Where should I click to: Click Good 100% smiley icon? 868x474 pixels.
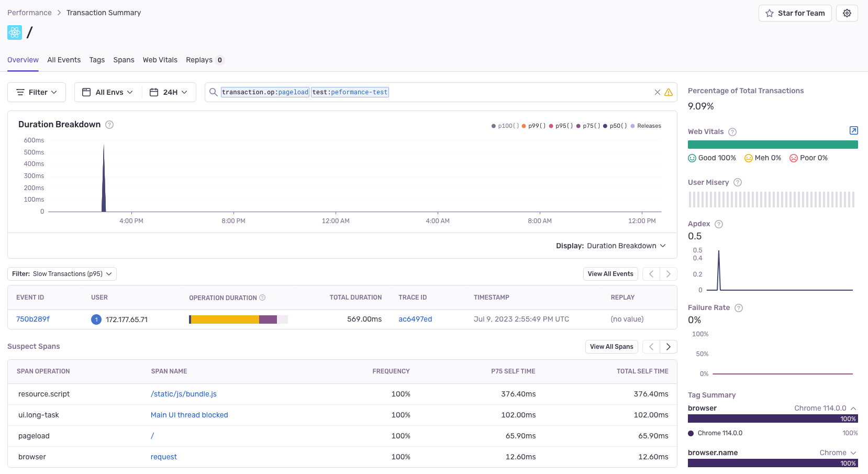[692, 158]
